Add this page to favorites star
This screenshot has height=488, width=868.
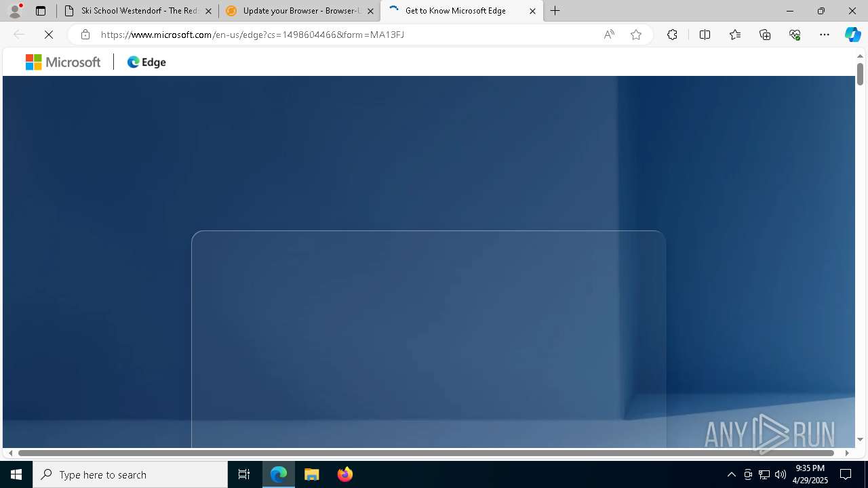pos(636,35)
